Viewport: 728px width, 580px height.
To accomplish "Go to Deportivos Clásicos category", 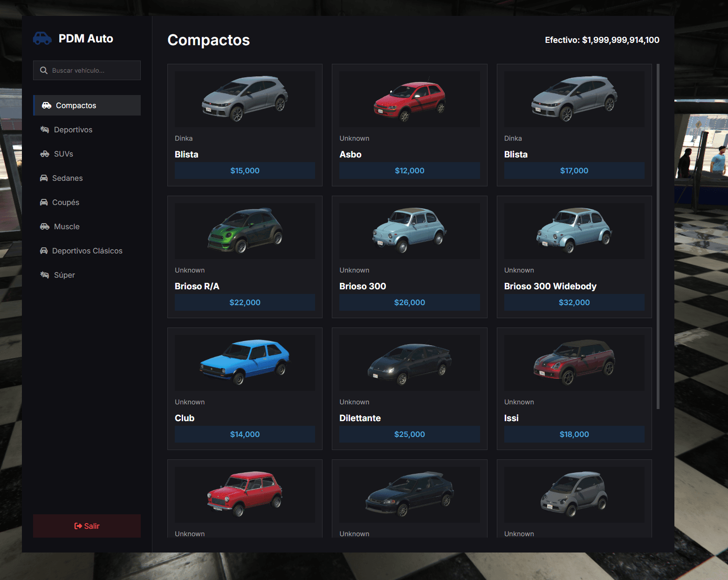I will (x=87, y=251).
